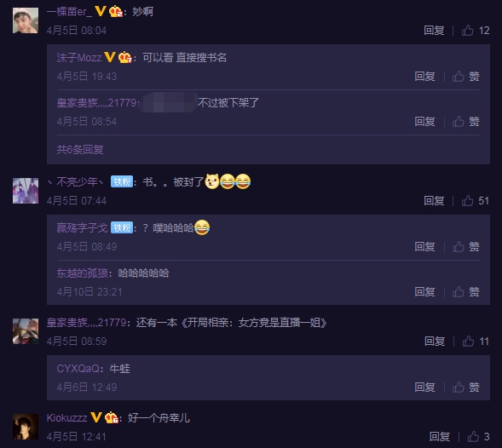Like the comment '书。。被封了' with 51 likes
Viewport: 502px width, 448px height.
click(475, 201)
